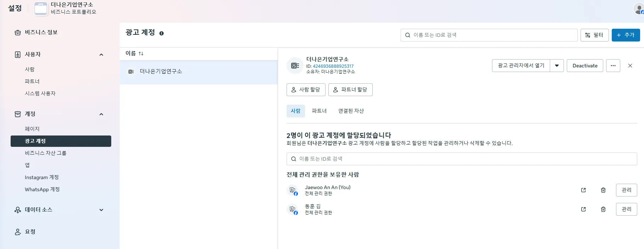Click 광고 관리자에서 열기 button
The height and width of the screenshot is (249, 644).
point(521,66)
